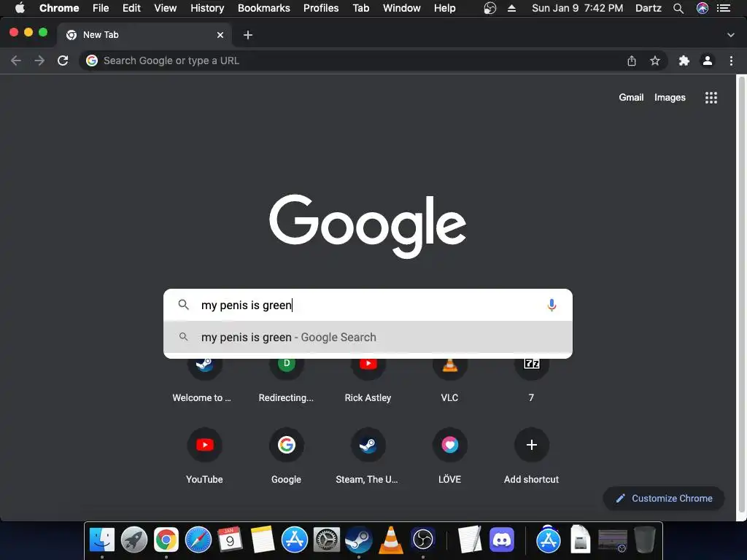Open the Window menu
This screenshot has height=560, width=747.
[x=402, y=8]
